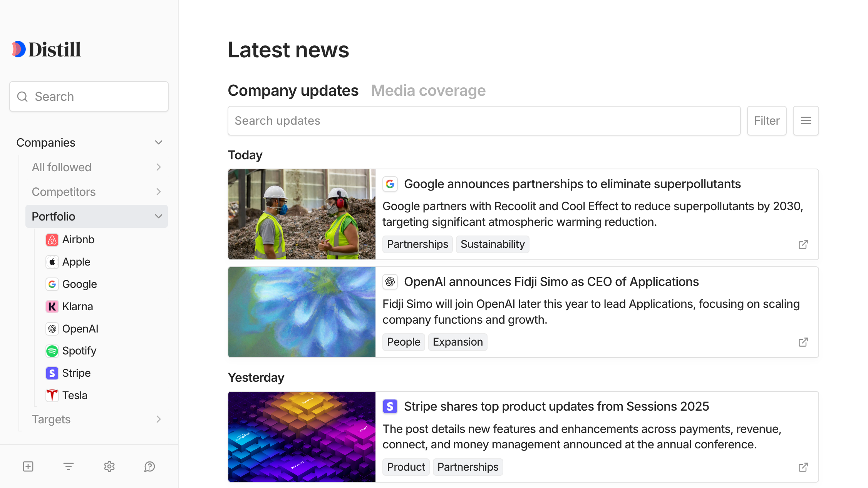The image size is (868, 488).
Task: Click the Filter button
Action: (767, 121)
